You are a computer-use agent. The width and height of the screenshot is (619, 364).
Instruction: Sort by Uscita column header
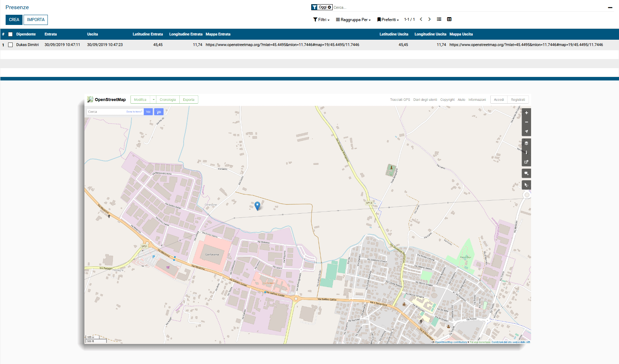[92, 34]
